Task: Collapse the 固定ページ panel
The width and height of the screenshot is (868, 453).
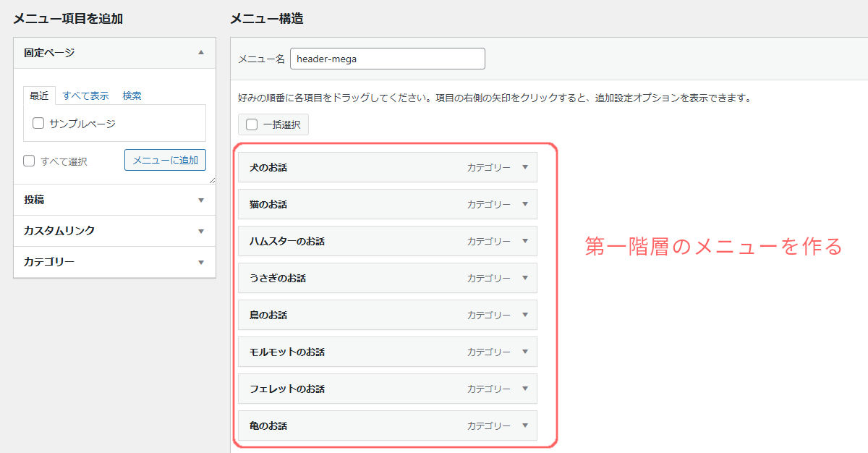Action: coord(201,53)
